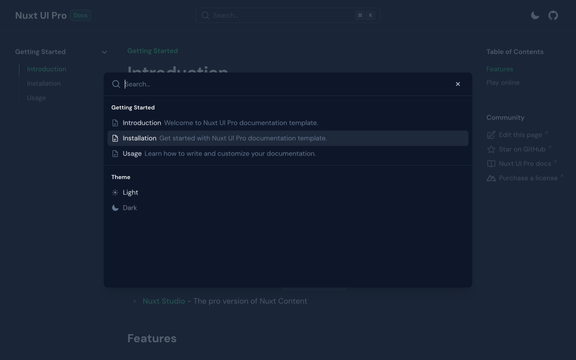The image size is (576, 360).
Task: Click the Star on GitHub star icon
Action: tap(491, 149)
